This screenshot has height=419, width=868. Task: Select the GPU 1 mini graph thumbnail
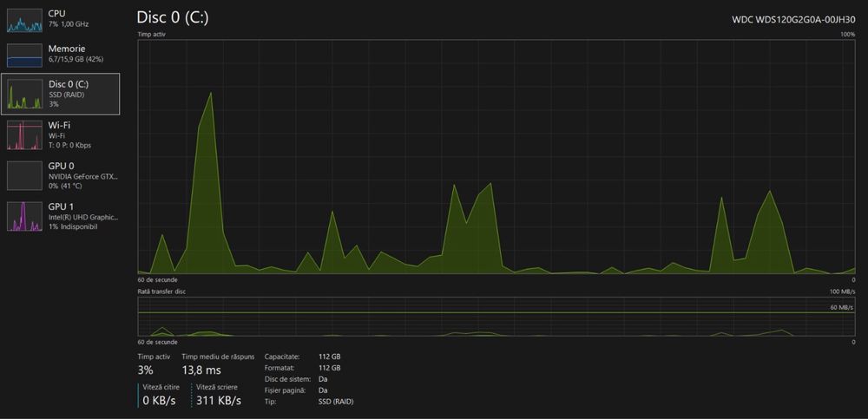24,216
